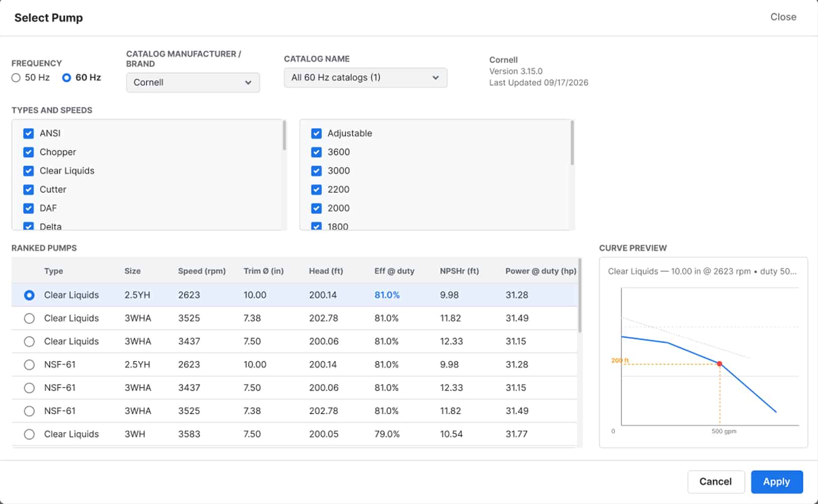Viewport: 818px width, 504px height.
Task: Click the ranked pumps table scrollbar
Action: pyautogui.click(x=580, y=296)
